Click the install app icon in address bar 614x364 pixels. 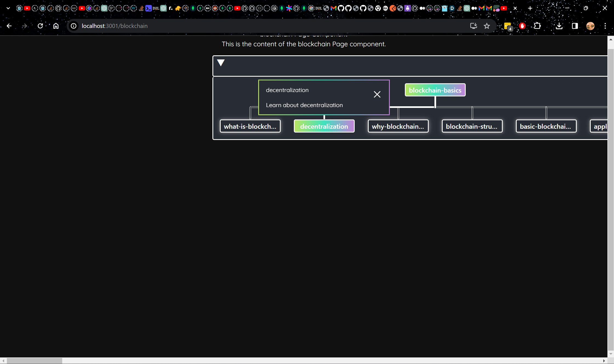click(473, 26)
